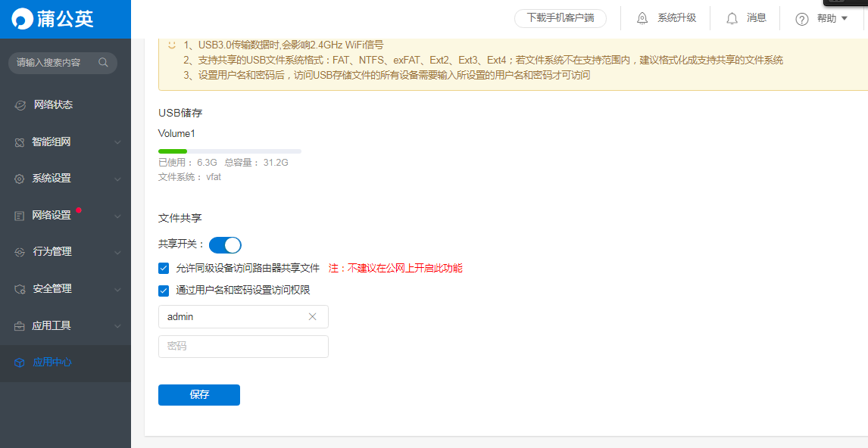Select the 应用中心 sidebar icon
Image resolution: width=868 pixels, height=448 pixels.
(x=20, y=362)
